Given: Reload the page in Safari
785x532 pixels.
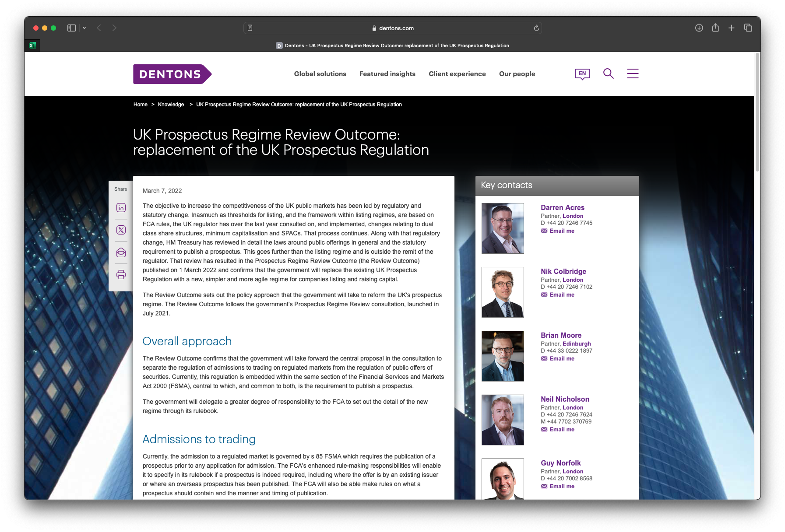Looking at the screenshot, I should tap(536, 28).
